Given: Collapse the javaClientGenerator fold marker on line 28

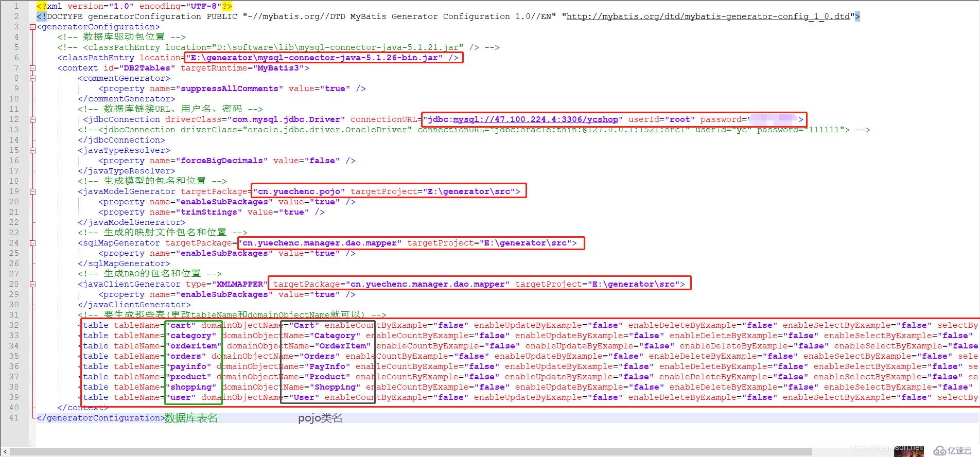Looking at the screenshot, I should (x=33, y=284).
